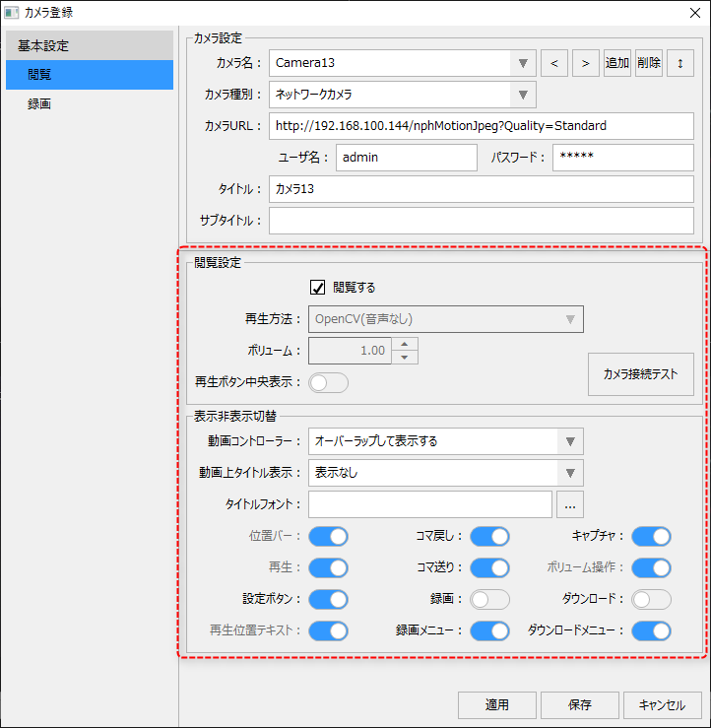
Task: Expand the 動画コントローラー dropdown
Action: pos(571,441)
